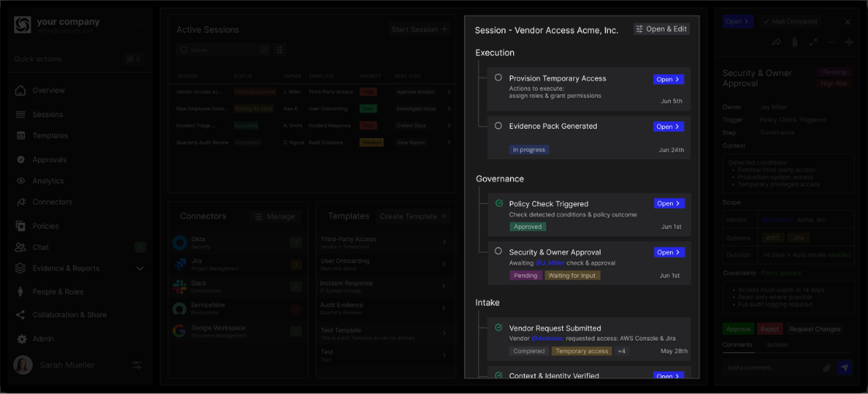The image size is (868, 394).
Task: Open Analytics via its eye icon
Action: (x=21, y=181)
